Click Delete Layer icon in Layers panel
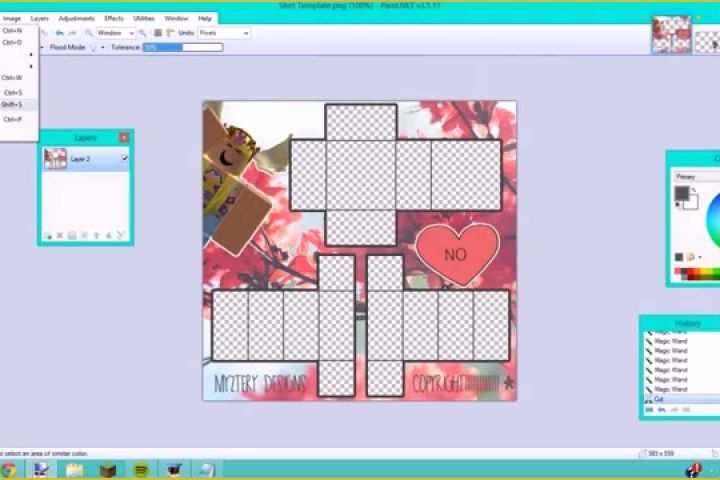This screenshot has width=720, height=480. point(60,236)
